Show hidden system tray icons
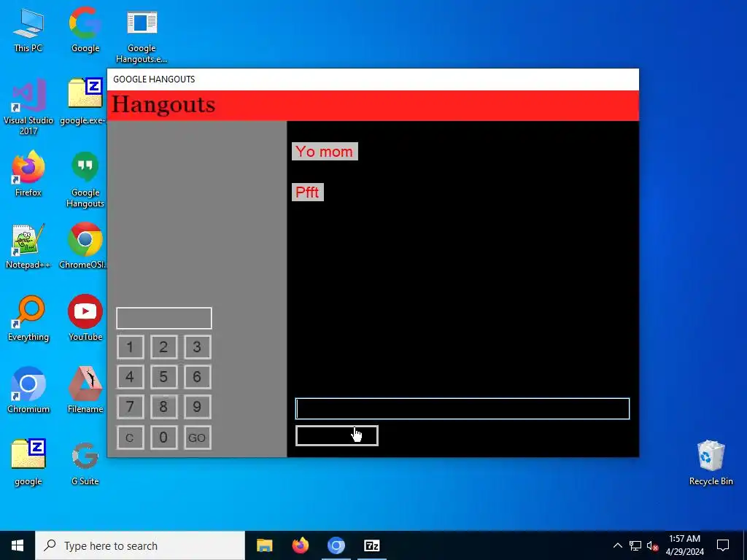 pos(617,545)
